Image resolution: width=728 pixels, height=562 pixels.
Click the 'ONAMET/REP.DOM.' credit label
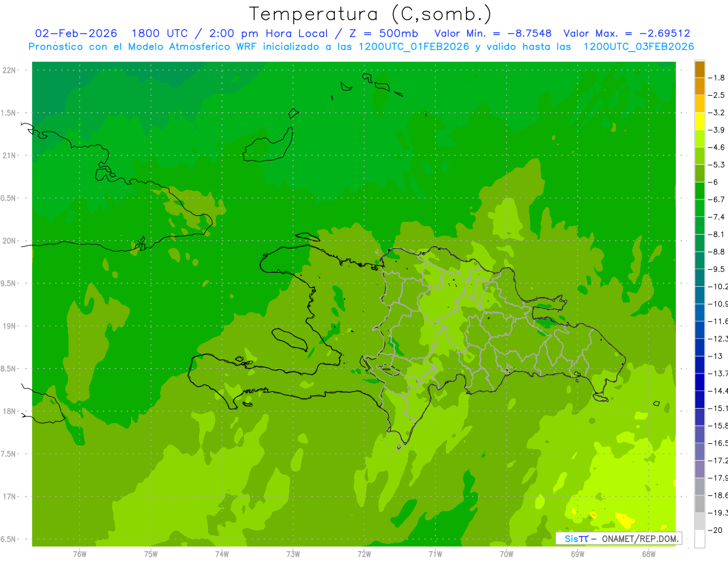[x=641, y=538]
